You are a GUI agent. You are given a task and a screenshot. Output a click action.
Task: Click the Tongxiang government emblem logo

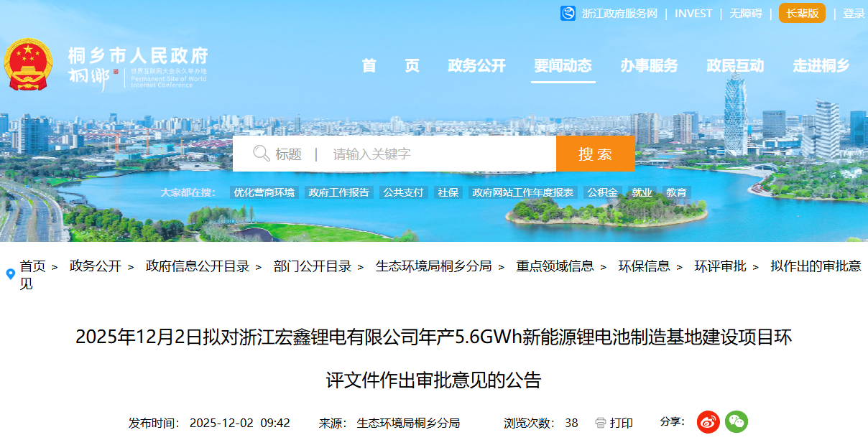coord(29,63)
